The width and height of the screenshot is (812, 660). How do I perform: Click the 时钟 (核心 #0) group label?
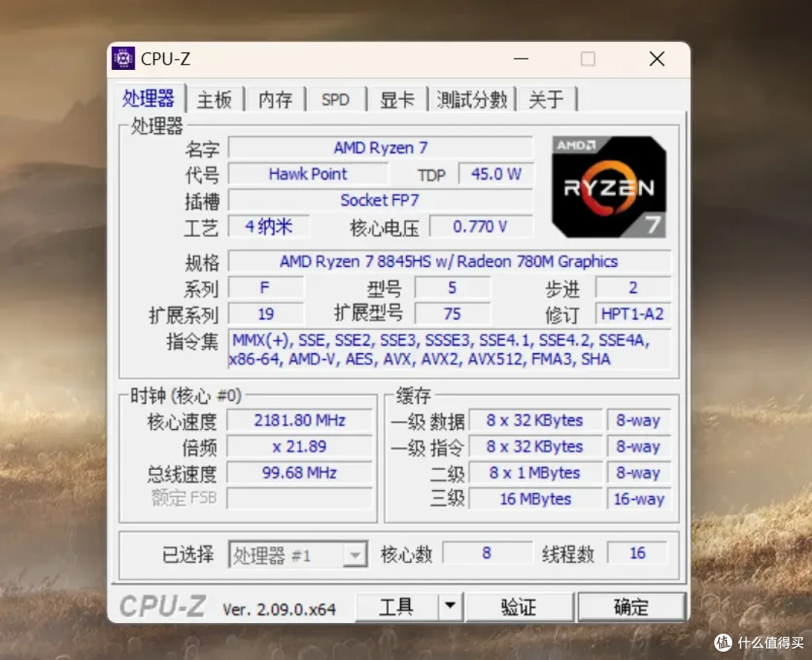point(186,396)
